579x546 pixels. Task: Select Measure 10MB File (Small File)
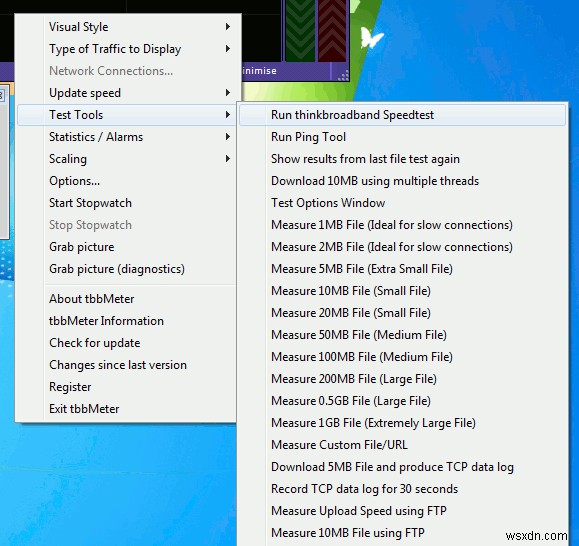(402, 291)
